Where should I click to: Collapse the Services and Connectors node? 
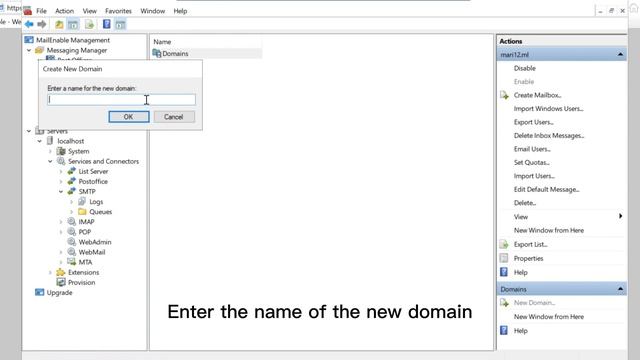(50, 162)
